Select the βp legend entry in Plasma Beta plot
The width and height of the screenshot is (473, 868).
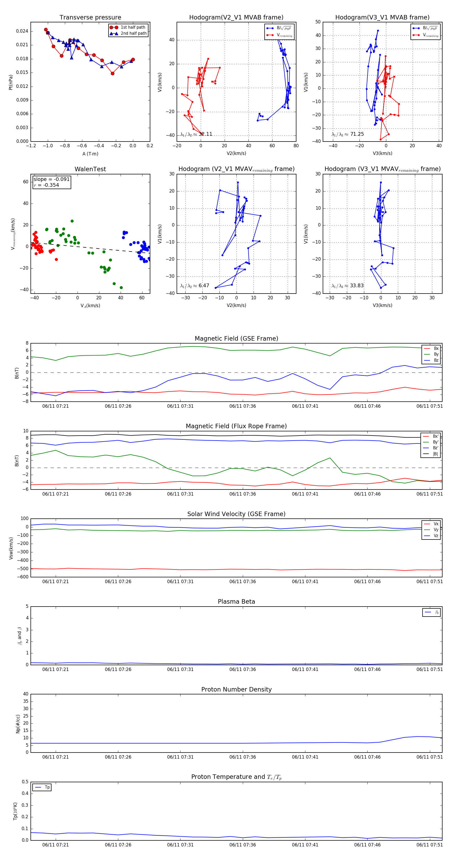coord(431,612)
